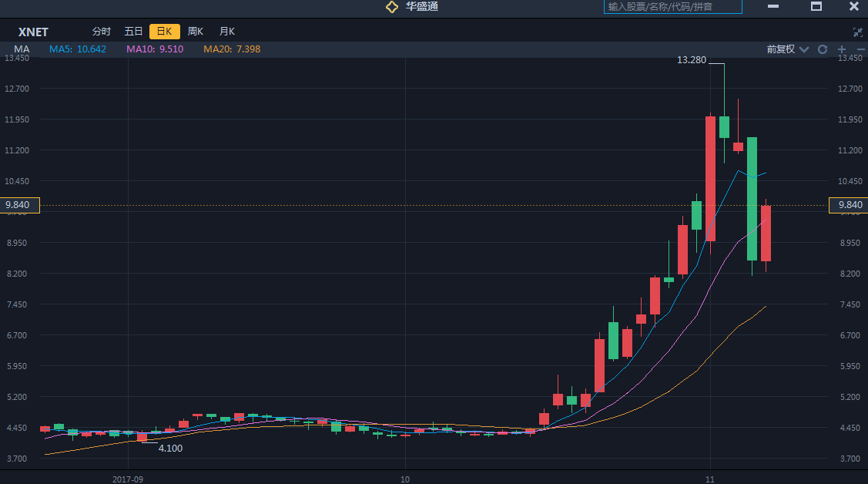
Task: Expand the 前复权 adjustment dropdown
Action: 787,49
